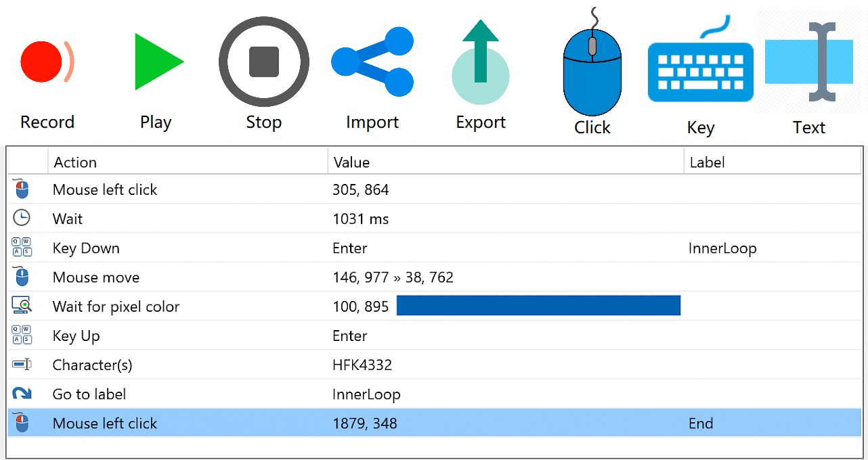Select the Wait 1031 ms row
This screenshot has width=868, height=460.
pos(271,219)
